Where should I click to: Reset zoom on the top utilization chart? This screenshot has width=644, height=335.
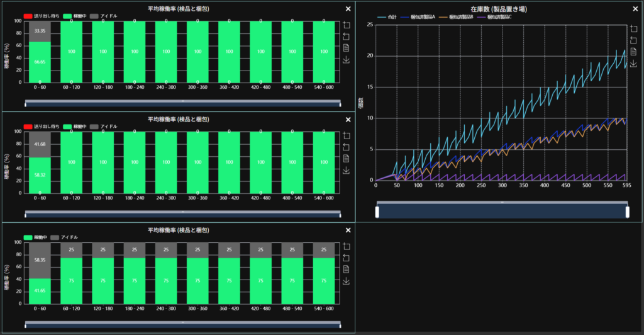[x=346, y=37]
